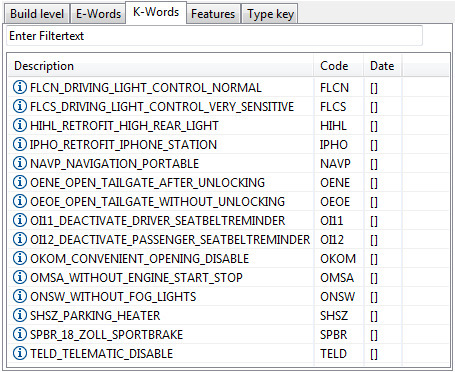The height and width of the screenshot is (372, 455).
Task: Select row text OEOE_OPEN_TAILGATE_WITHOUT_UNLOCKING
Action: (x=157, y=202)
